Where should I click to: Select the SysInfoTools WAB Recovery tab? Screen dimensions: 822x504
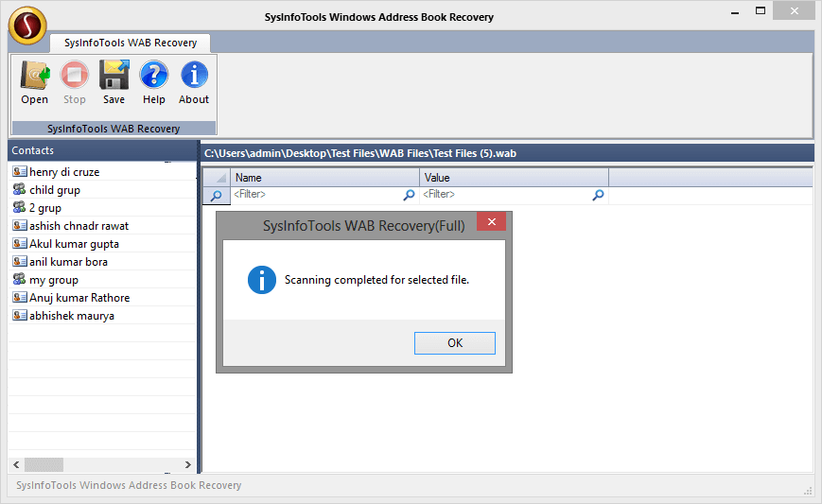tap(131, 43)
